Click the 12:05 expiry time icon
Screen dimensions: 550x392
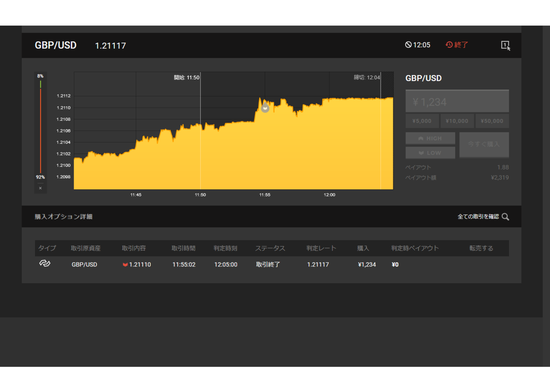click(408, 45)
